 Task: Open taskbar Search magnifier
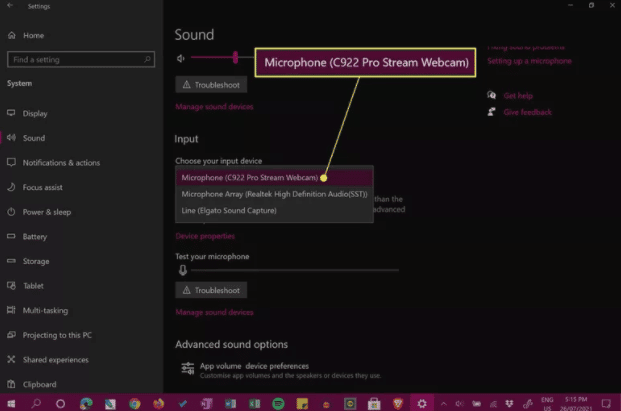[36, 403]
